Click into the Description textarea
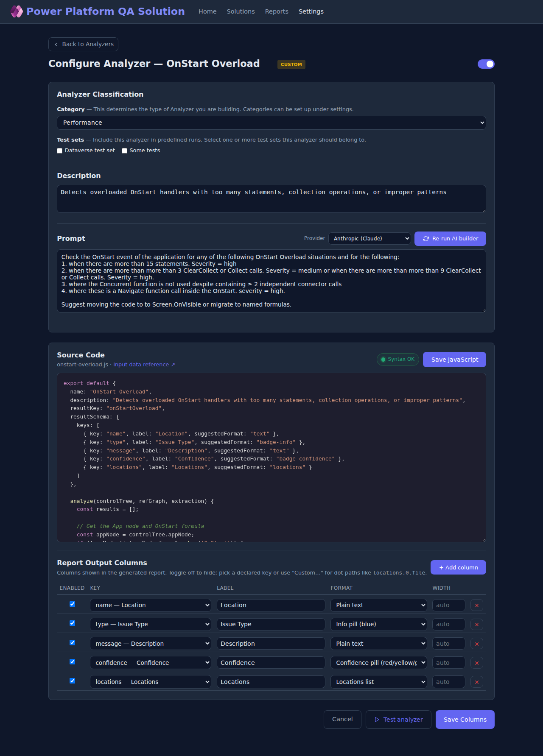The image size is (543, 756). 271,199
